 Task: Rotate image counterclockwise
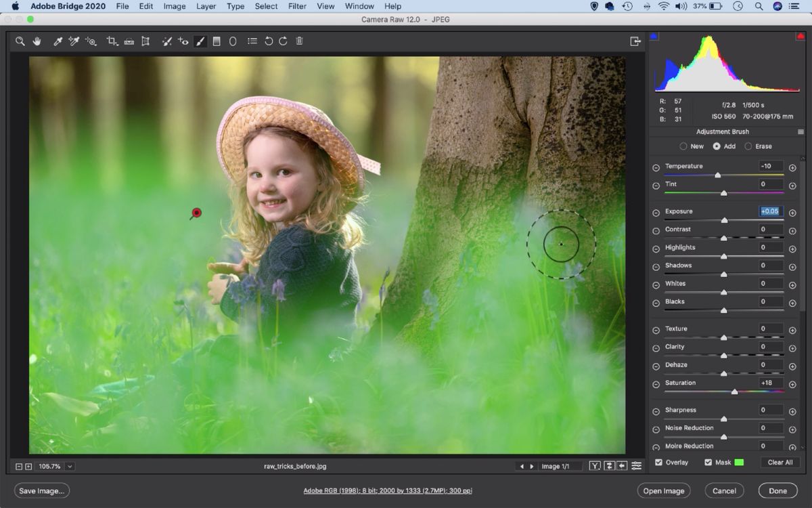[x=269, y=41]
